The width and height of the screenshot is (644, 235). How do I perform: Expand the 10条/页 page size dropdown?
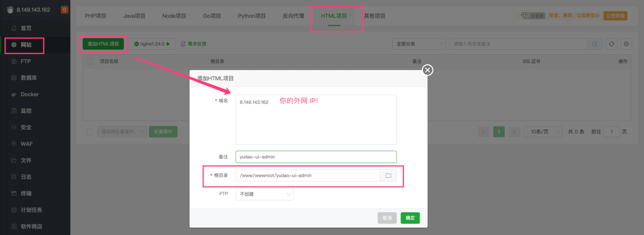pyautogui.click(x=543, y=132)
